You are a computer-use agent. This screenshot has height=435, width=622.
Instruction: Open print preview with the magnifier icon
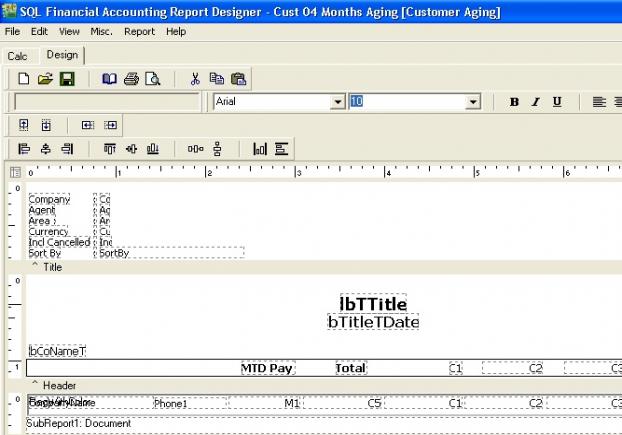(x=153, y=79)
